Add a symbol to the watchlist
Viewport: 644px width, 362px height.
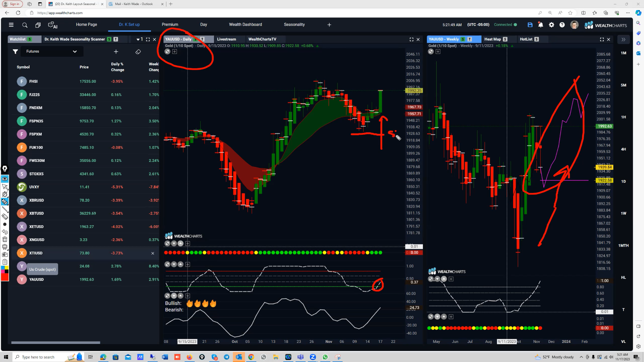point(116,52)
